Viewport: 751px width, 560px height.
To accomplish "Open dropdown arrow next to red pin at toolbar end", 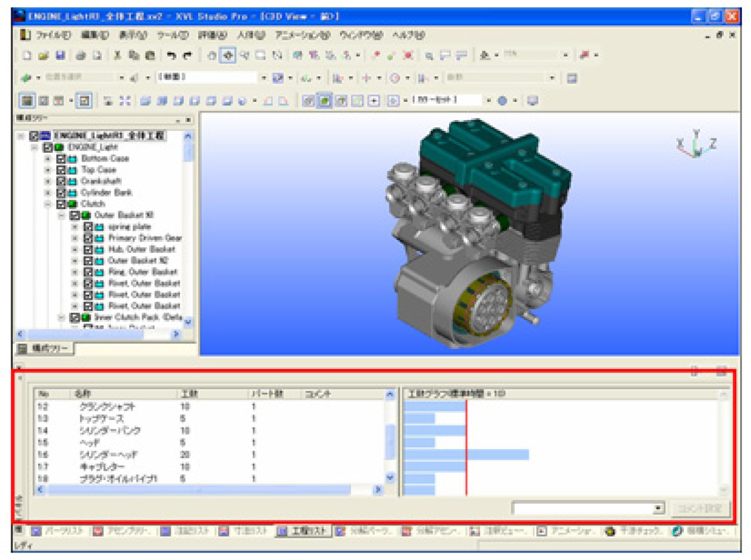I will click(x=596, y=56).
